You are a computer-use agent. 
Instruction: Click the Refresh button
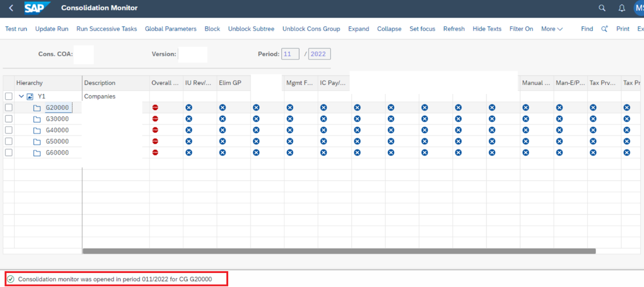[453, 29]
